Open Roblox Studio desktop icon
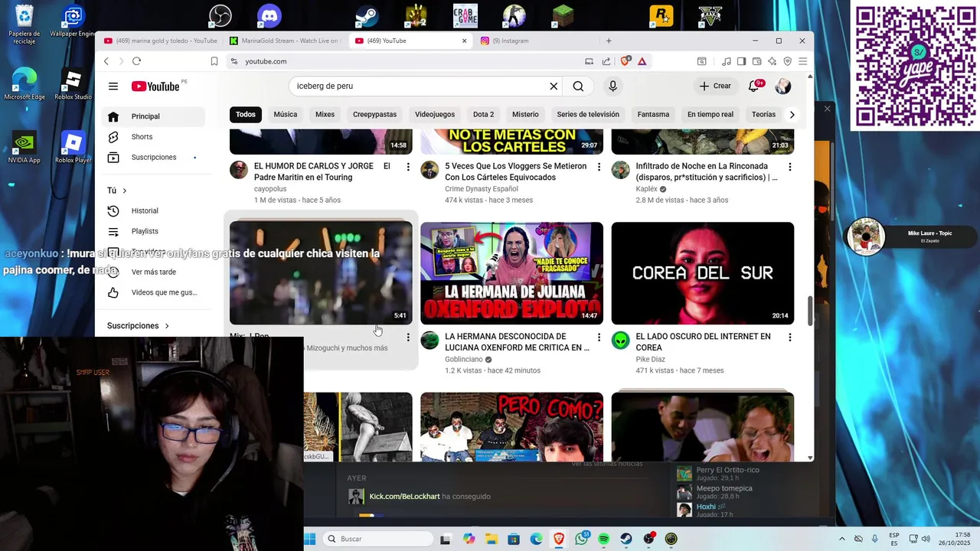Viewport: 980px width, 551px height. pos(73,84)
